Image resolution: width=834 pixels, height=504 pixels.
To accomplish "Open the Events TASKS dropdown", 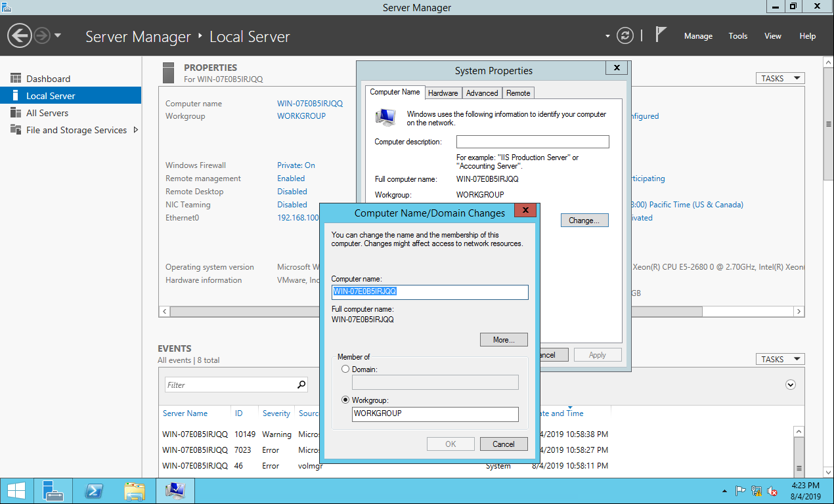I will click(779, 359).
